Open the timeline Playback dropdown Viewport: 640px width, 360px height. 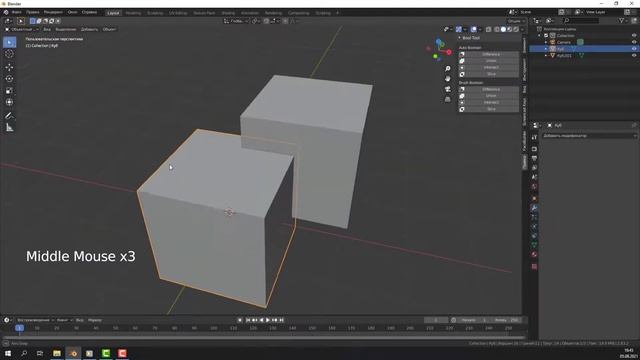[34, 320]
